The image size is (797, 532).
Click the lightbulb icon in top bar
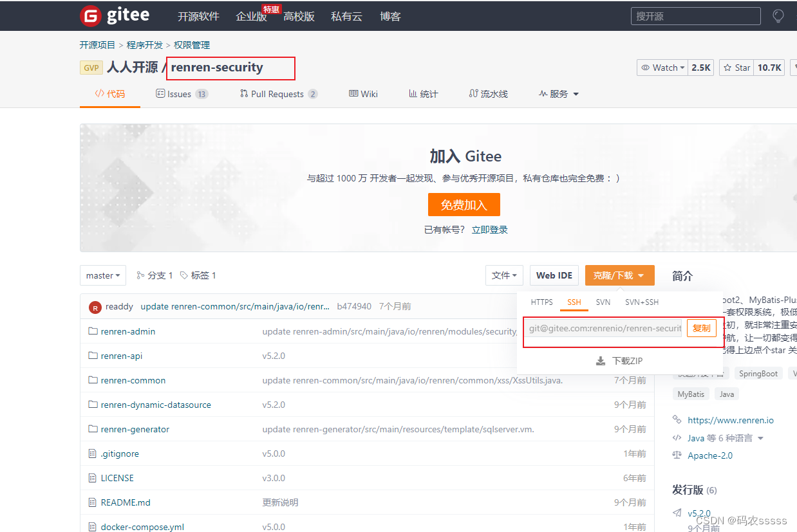pos(778,15)
